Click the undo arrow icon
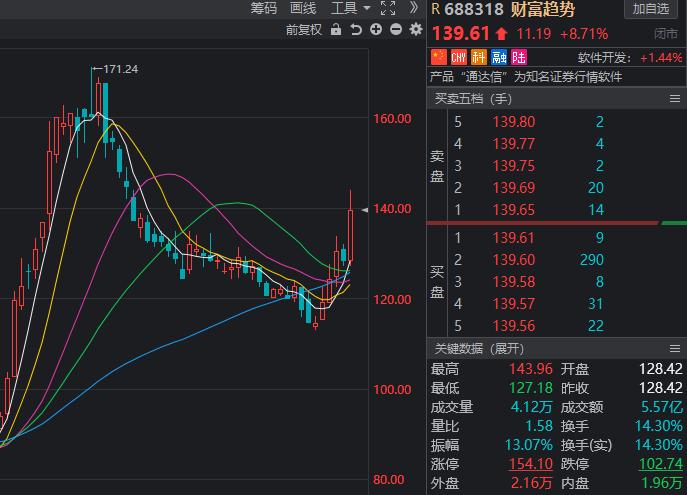The image size is (687, 495). click(x=356, y=29)
